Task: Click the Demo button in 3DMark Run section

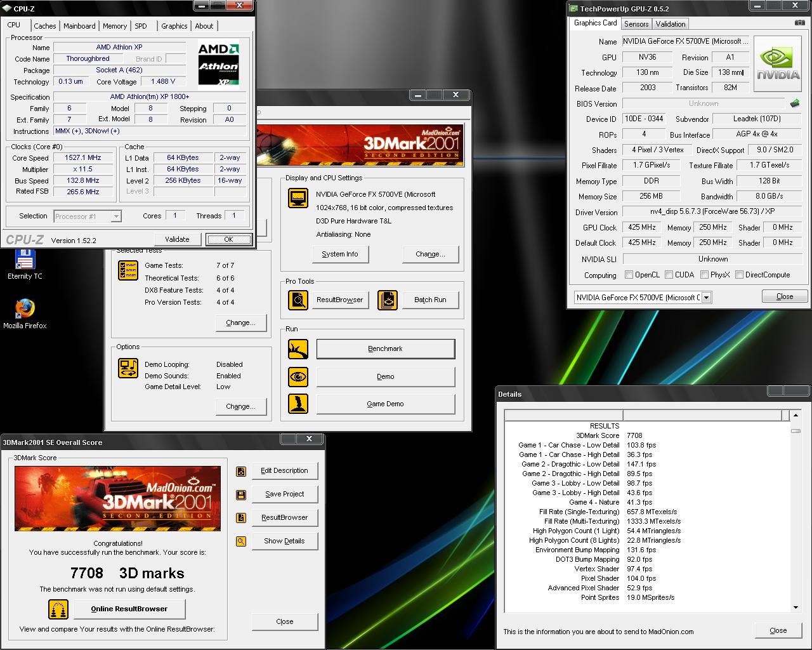Action: 386,376
